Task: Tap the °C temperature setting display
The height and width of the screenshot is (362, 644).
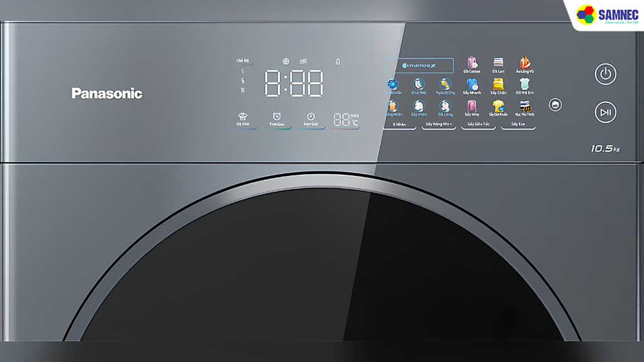Action: tap(345, 120)
